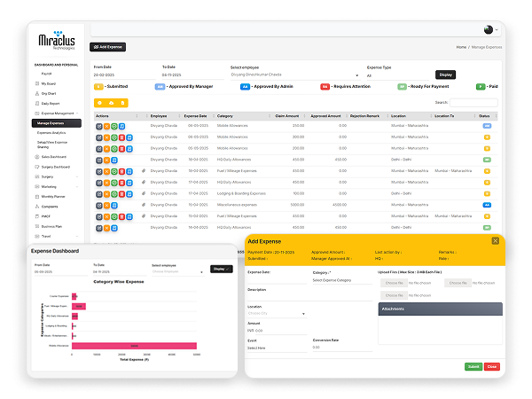The width and height of the screenshot is (532, 399).
Task: Select Manage Expenses in the sidebar
Action: tap(57, 123)
